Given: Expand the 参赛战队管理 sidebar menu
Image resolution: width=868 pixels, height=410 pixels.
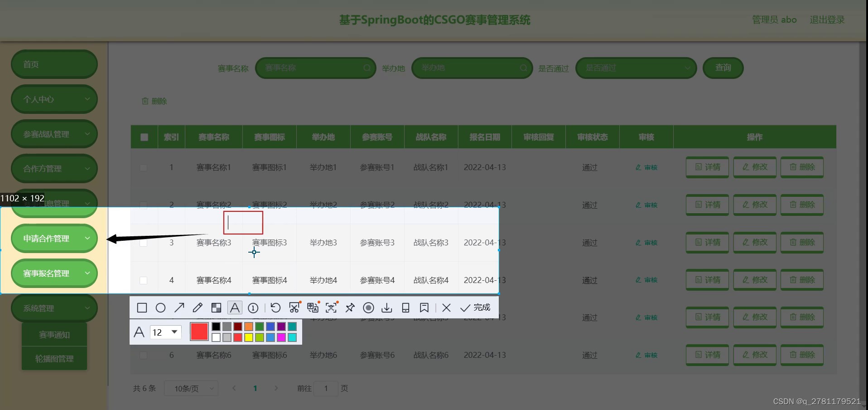Looking at the screenshot, I should (54, 134).
